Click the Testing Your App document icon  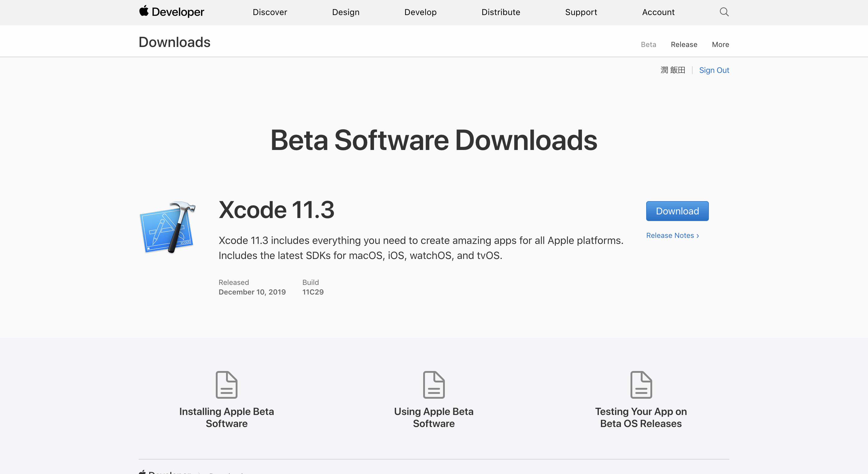pyautogui.click(x=641, y=385)
